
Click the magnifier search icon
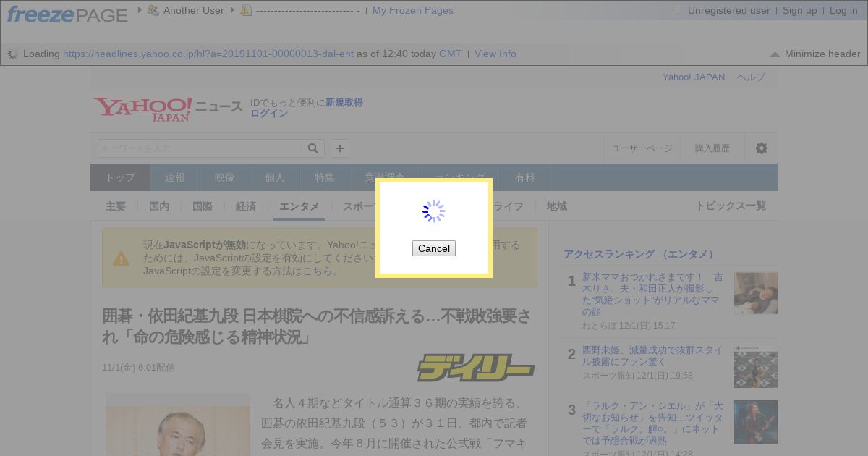(x=313, y=148)
